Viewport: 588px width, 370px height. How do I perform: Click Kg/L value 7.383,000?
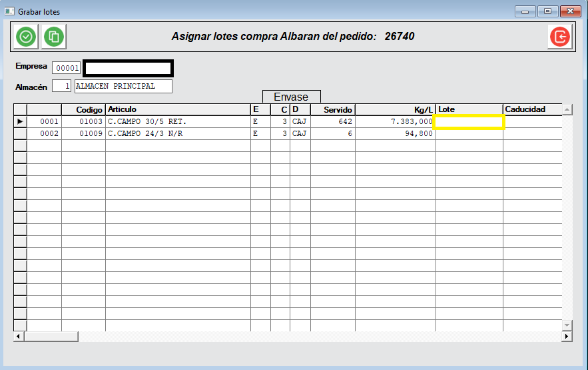tap(396, 121)
